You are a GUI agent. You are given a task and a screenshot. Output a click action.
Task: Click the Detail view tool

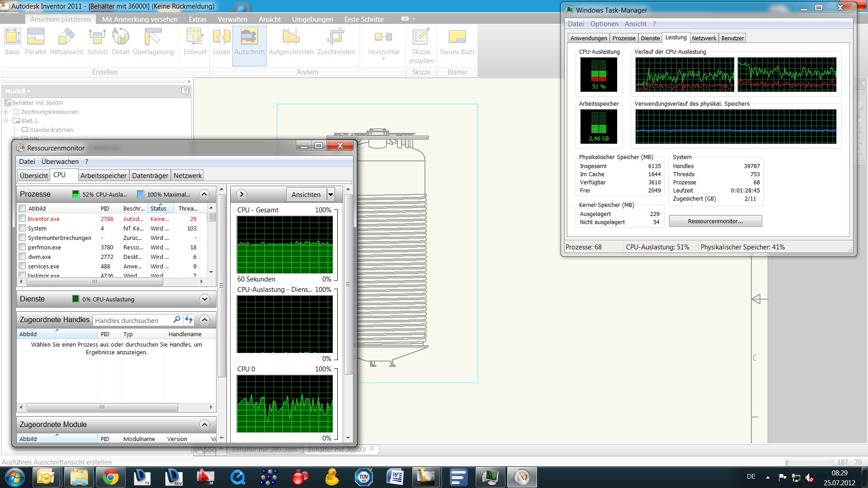(120, 42)
